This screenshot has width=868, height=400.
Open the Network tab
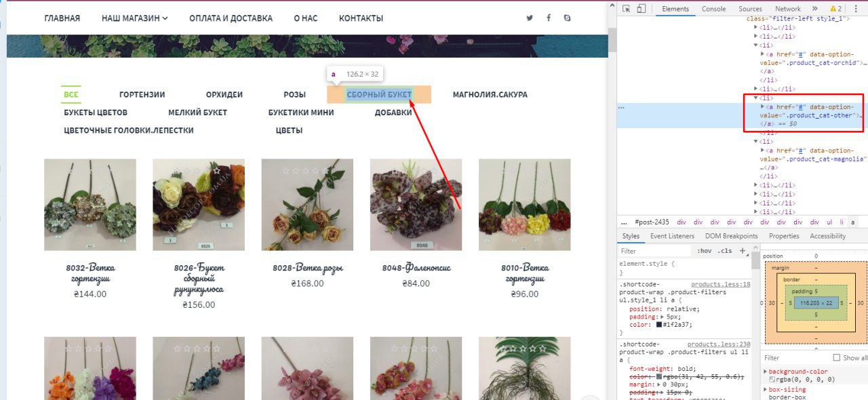[787, 9]
